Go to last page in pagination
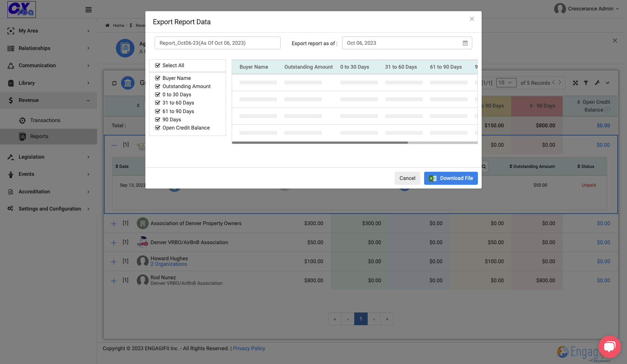 [x=387, y=319]
